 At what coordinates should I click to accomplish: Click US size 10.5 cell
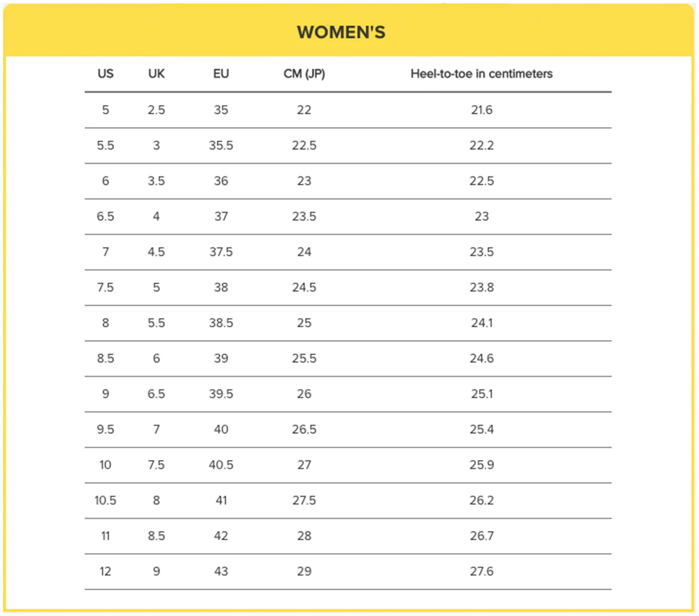[x=105, y=501]
